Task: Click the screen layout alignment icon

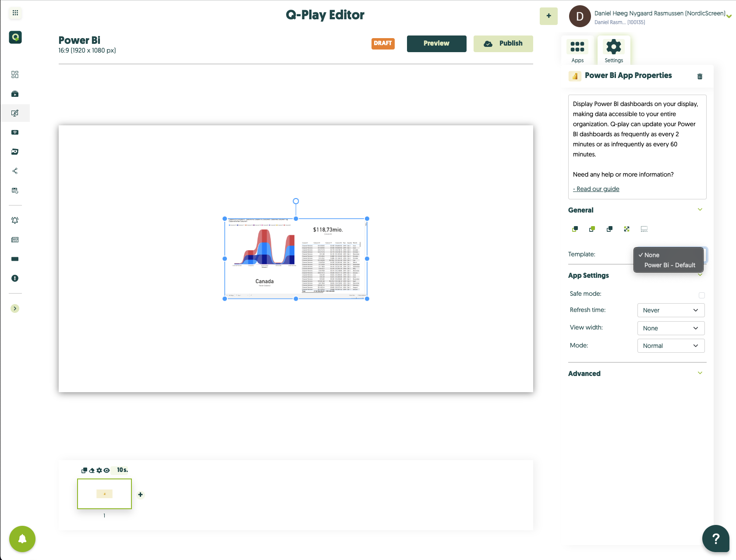Action: point(644,229)
